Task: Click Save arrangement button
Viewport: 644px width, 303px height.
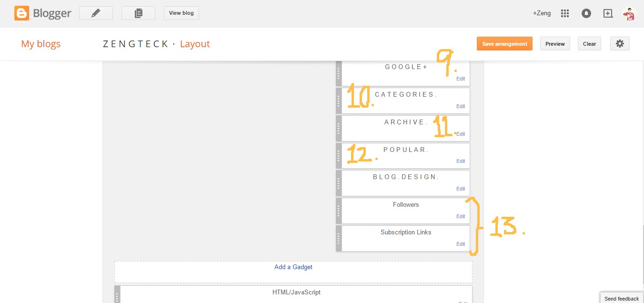Action: 504,44
